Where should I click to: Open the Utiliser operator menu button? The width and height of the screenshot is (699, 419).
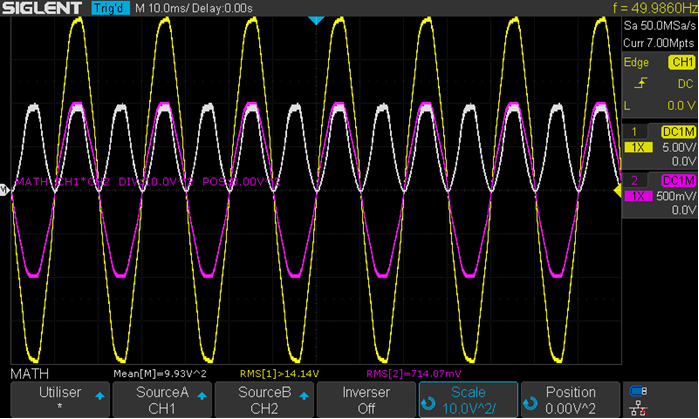point(60,399)
